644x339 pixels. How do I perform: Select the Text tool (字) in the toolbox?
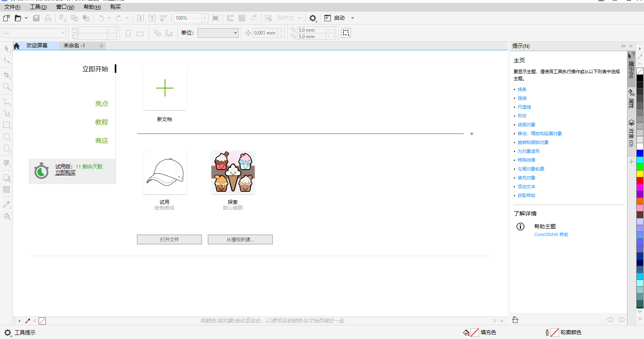pyautogui.click(x=7, y=163)
